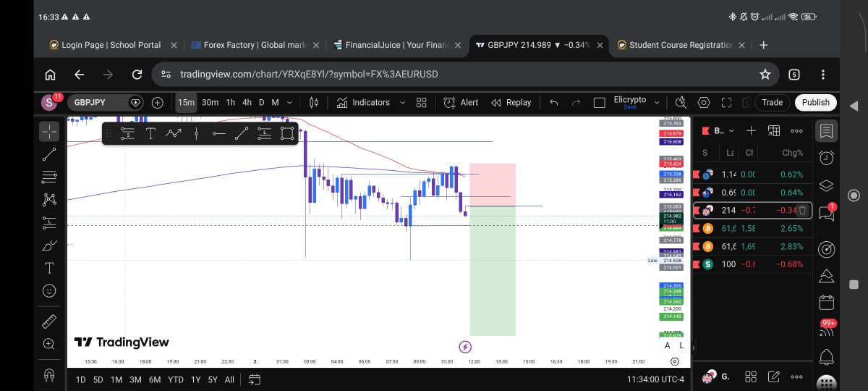
Task: Click the Publish button
Action: [815, 103]
